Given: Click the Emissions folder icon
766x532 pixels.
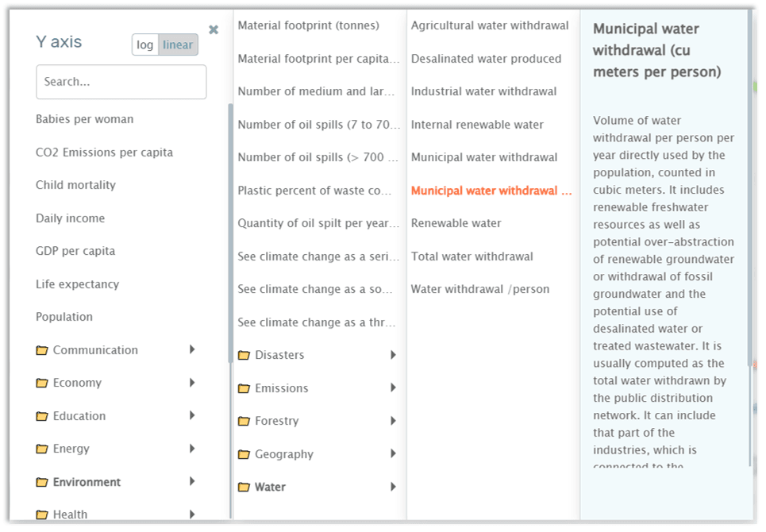Looking at the screenshot, I should [x=244, y=388].
